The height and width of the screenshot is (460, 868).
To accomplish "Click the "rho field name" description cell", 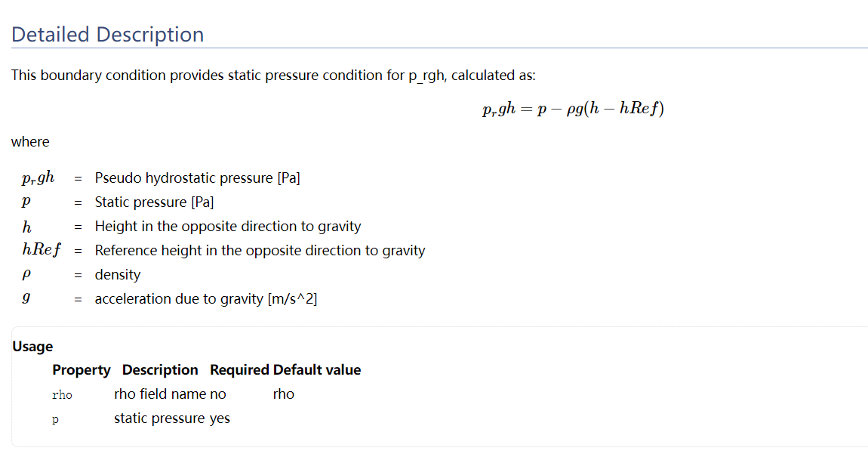I will (160, 394).
